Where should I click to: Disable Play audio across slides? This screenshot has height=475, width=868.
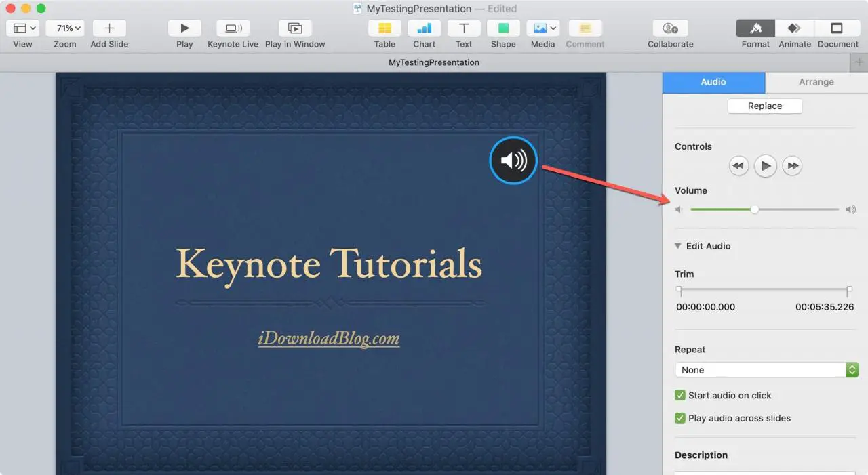coord(680,418)
